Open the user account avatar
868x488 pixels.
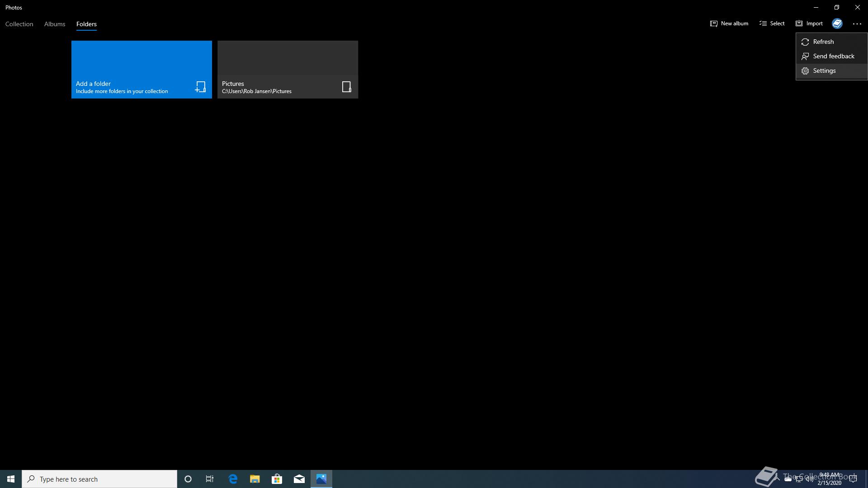(837, 23)
